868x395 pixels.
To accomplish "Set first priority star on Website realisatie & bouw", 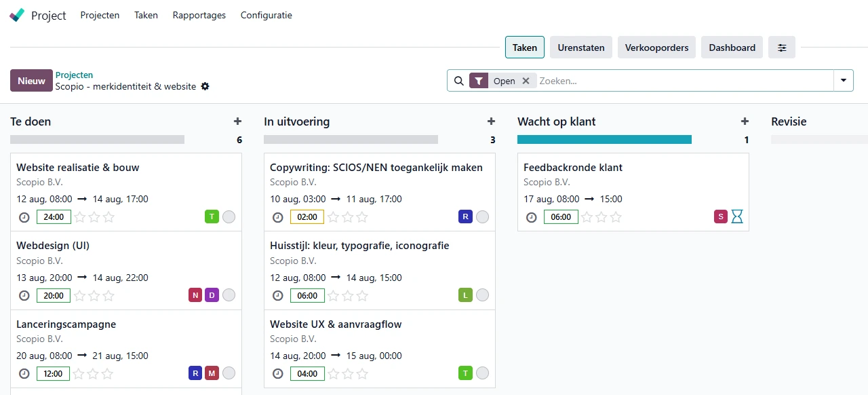I will tap(79, 217).
